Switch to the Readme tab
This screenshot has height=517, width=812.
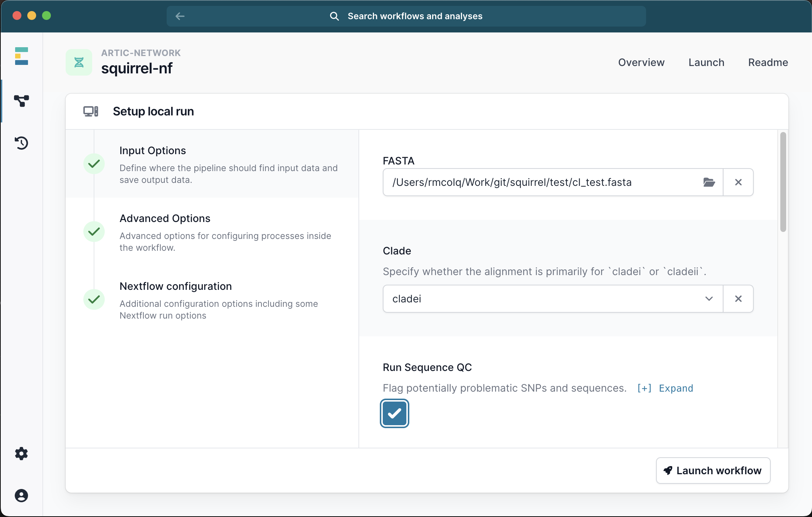coord(768,62)
